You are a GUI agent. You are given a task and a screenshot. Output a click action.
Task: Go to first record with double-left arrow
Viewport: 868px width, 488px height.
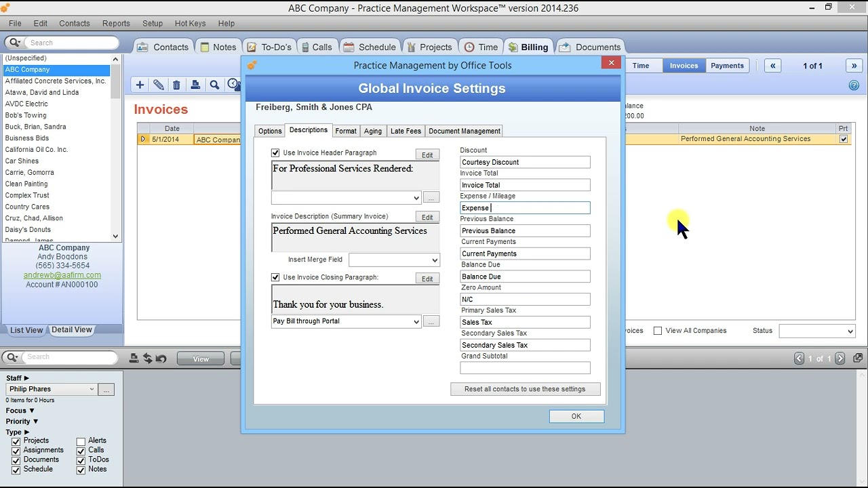773,66
